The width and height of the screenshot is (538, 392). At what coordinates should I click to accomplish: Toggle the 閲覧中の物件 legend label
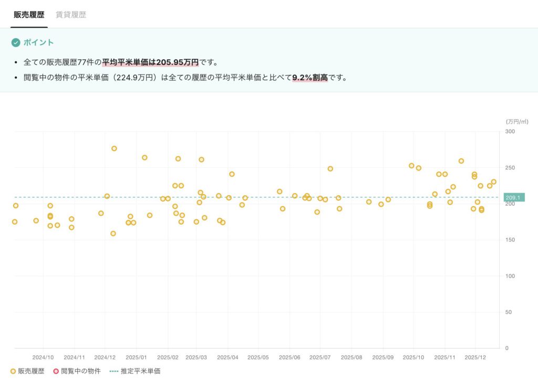pyautogui.click(x=80, y=372)
